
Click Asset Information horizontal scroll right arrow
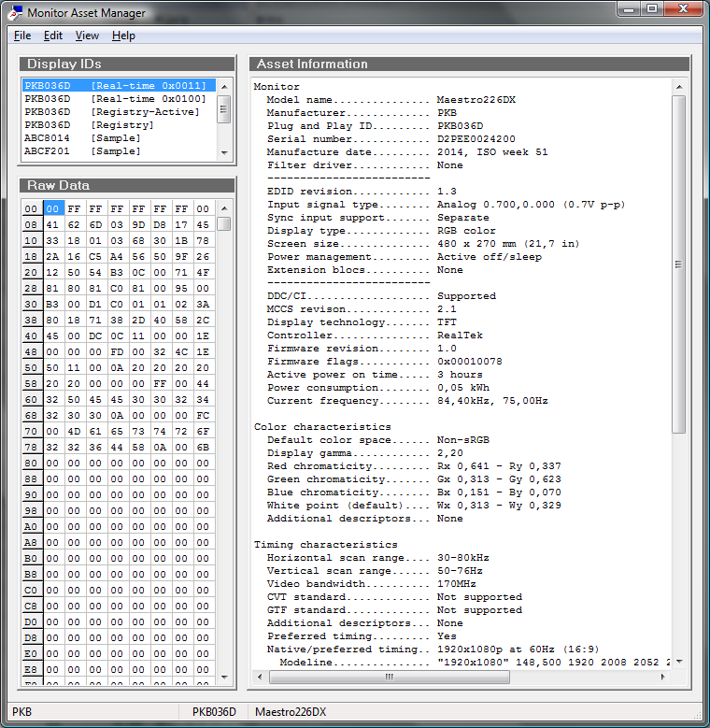click(664, 677)
